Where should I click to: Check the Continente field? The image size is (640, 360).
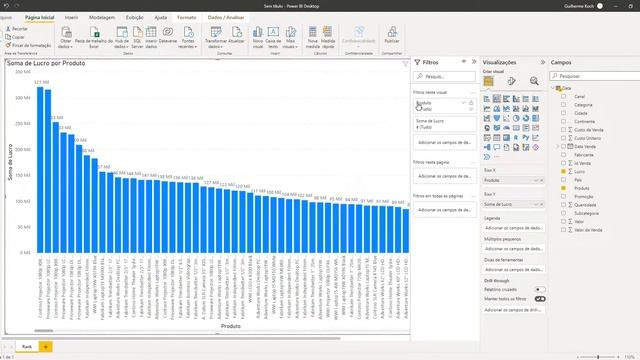(x=564, y=122)
